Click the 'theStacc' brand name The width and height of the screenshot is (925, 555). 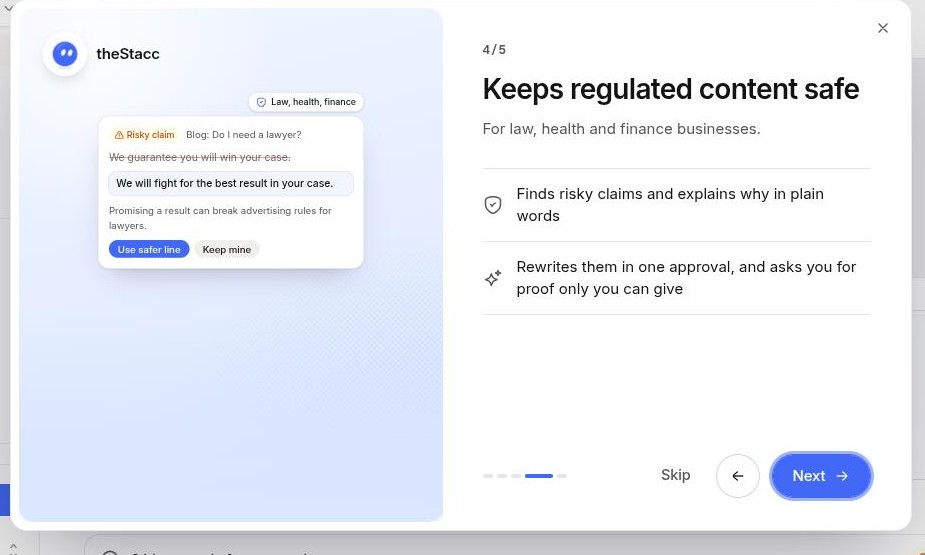[128, 54]
